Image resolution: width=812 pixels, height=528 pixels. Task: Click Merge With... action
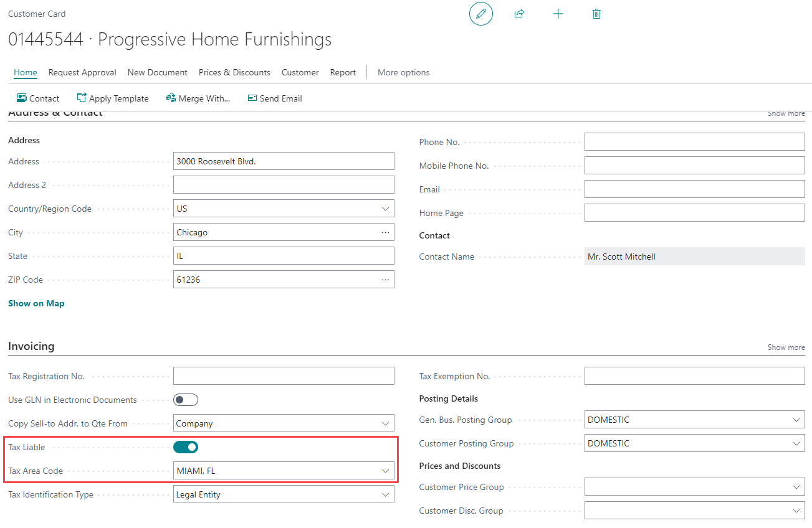pyautogui.click(x=198, y=98)
